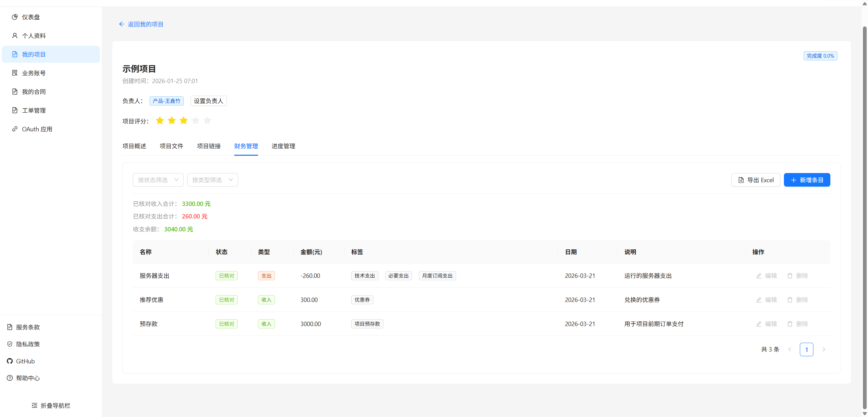
Task: Click the vertical page scrollbar
Action: [864, 217]
